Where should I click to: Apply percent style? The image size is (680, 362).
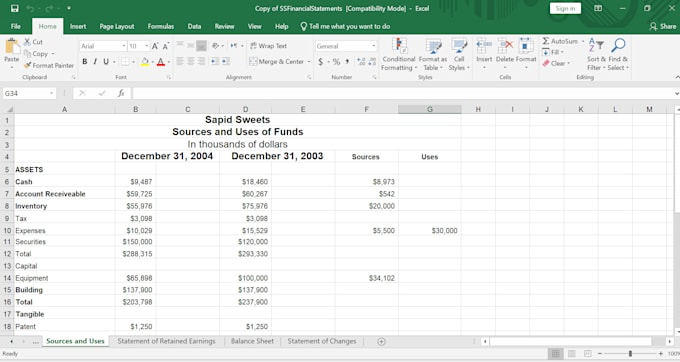pos(337,62)
